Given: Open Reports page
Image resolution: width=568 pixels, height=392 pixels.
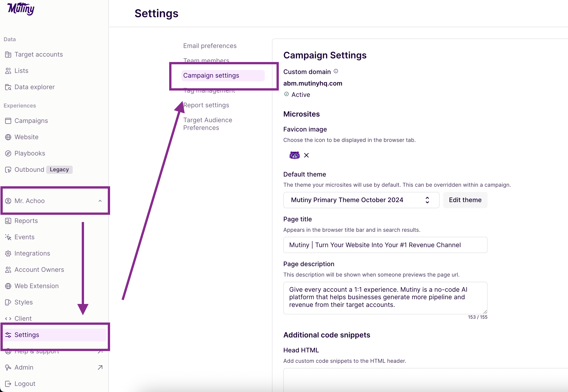Looking at the screenshot, I should click(26, 221).
